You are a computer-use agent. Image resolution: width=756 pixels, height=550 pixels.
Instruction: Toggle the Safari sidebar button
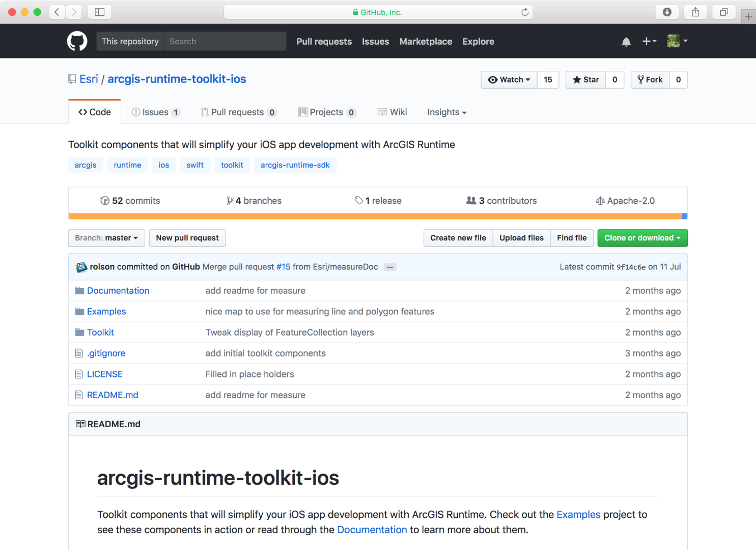click(x=100, y=12)
